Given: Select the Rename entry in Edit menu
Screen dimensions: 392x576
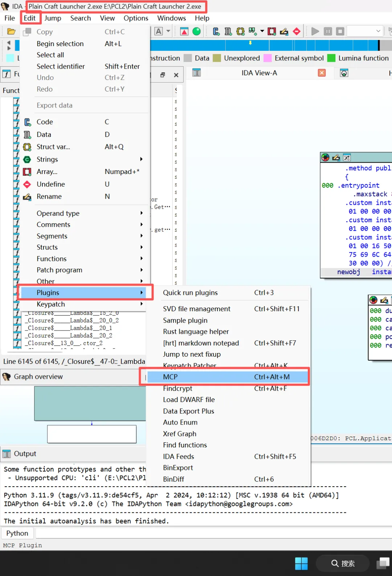Looking at the screenshot, I should 85,196.
